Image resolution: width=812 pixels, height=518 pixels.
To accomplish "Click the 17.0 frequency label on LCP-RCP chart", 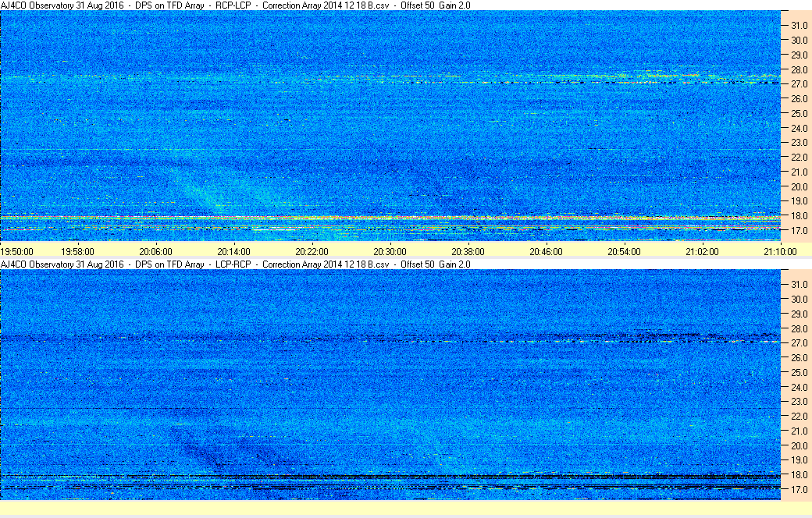I will point(799,490).
